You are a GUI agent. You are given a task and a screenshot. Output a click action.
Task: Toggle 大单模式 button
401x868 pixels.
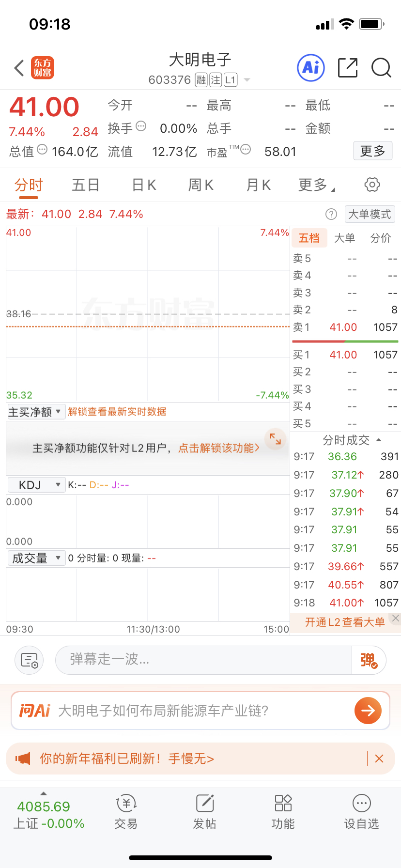(x=370, y=214)
